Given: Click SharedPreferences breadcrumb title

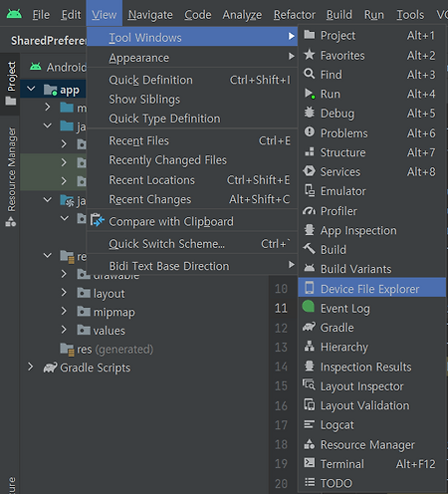Looking at the screenshot, I should point(49,40).
